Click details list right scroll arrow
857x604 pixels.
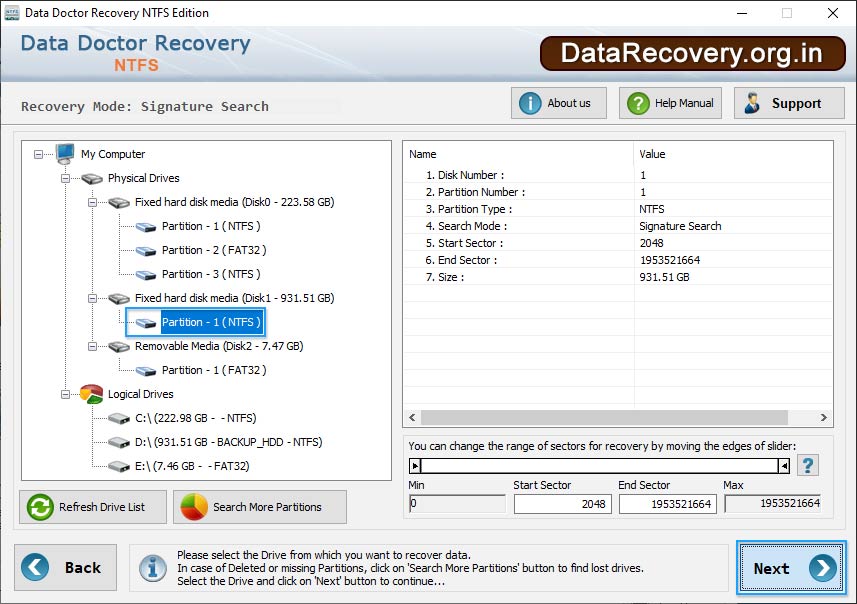(x=823, y=418)
